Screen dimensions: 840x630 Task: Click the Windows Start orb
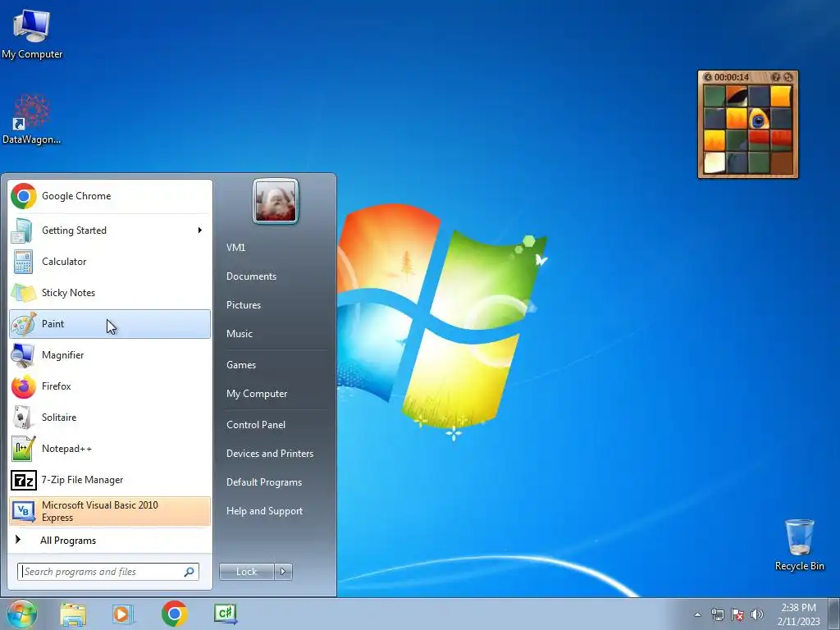point(21,614)
